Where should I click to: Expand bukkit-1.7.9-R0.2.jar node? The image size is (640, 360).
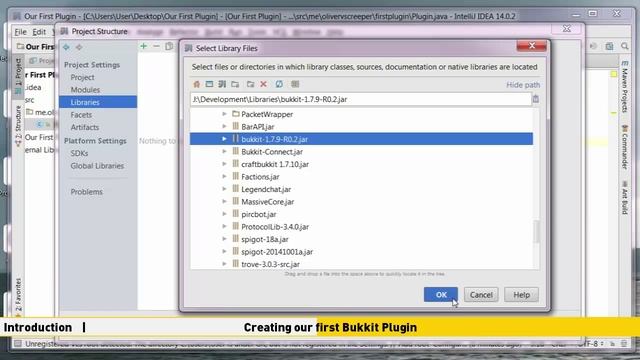224,139
